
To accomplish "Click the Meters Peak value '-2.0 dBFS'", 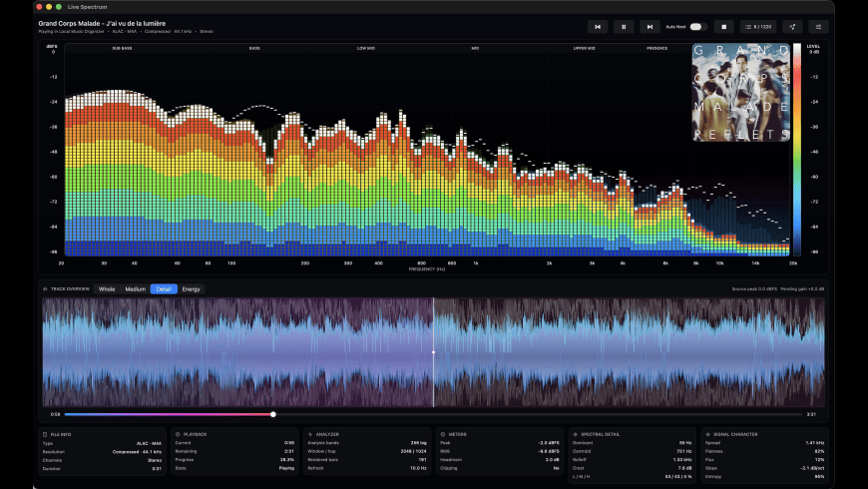I will 549,443.
